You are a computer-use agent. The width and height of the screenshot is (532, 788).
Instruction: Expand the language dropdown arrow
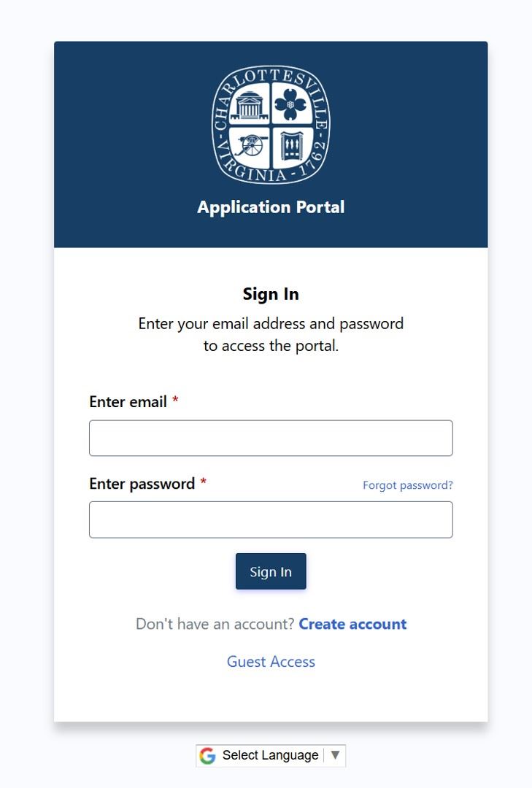tap(335, 755)
